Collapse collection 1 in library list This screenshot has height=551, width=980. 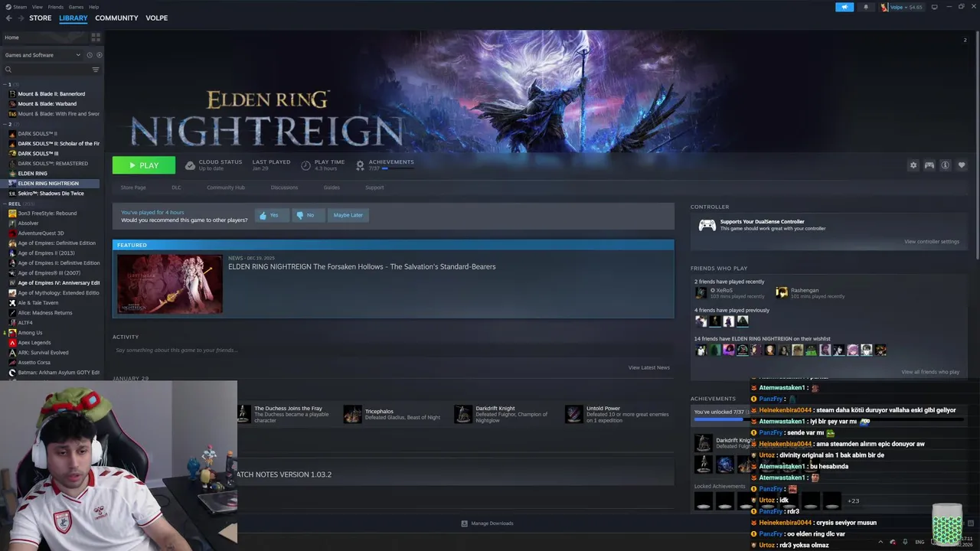[x=5, y=84]
